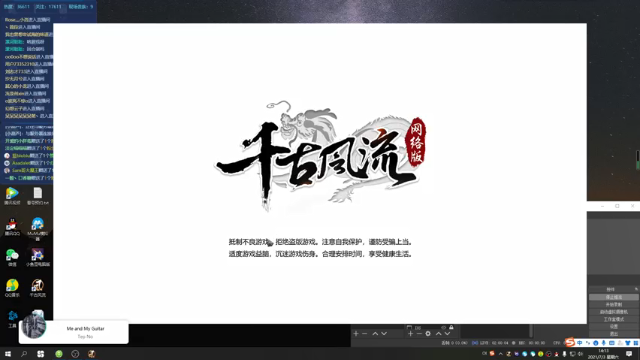Image resolution: width=640 pixels, height=360 pixels.
Task: Click Studio Mode button in OBS controls
Action: tap(613, 319)
